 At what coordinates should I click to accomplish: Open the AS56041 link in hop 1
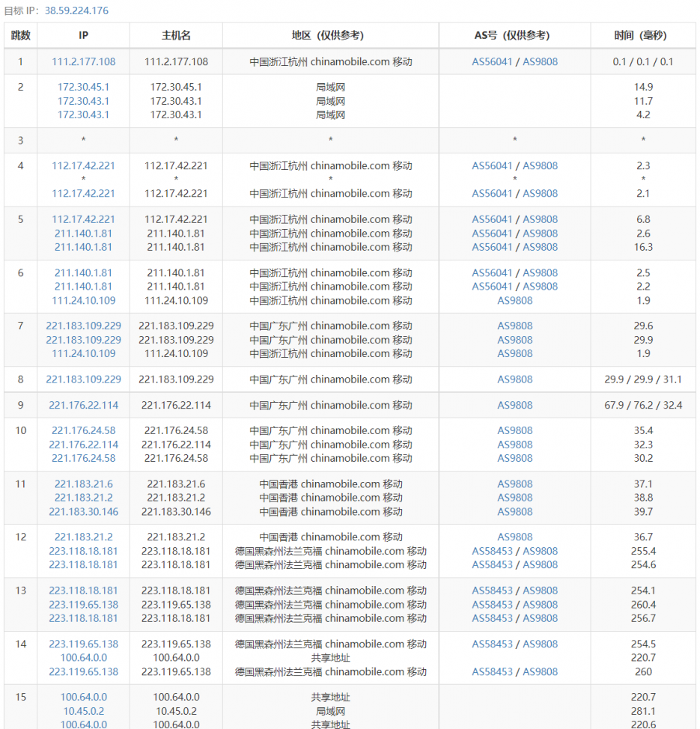point(492,62)
